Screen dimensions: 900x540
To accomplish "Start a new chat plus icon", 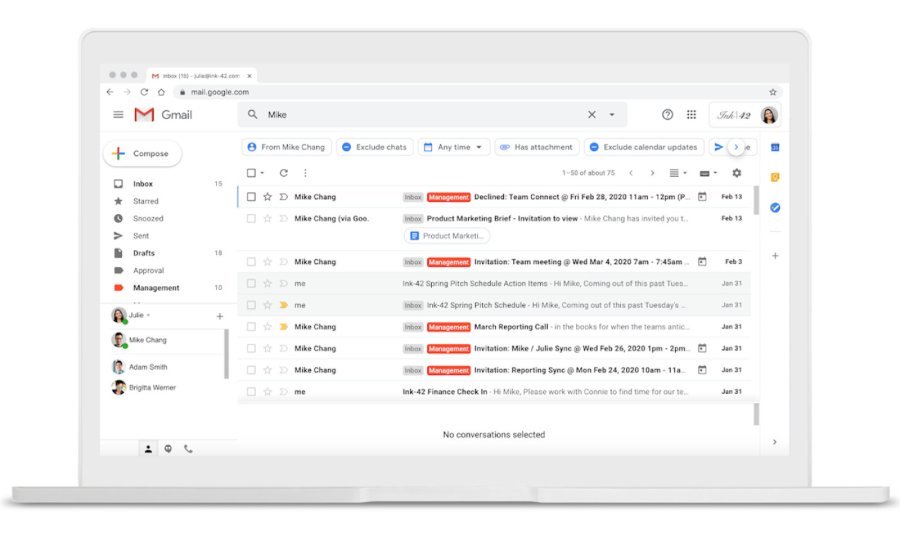I will coord(219,316).
